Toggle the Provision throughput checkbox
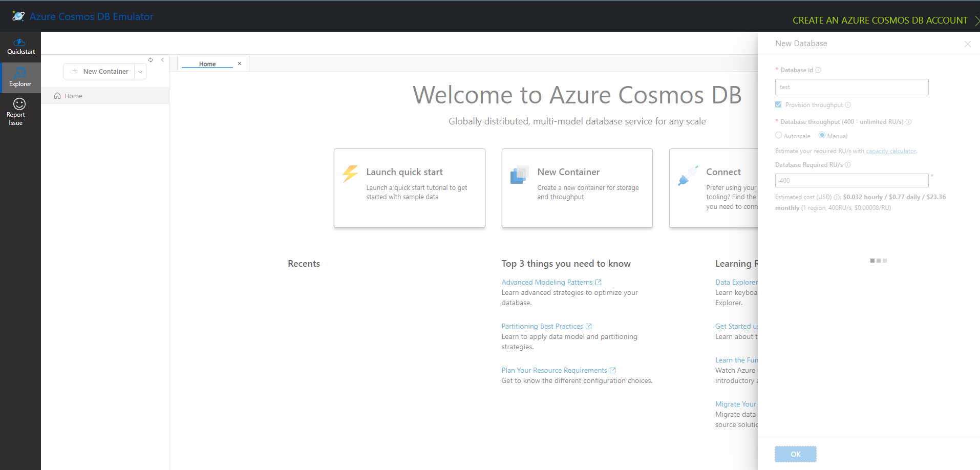Screen dimensions: 980x470 (x=778, y=104)
